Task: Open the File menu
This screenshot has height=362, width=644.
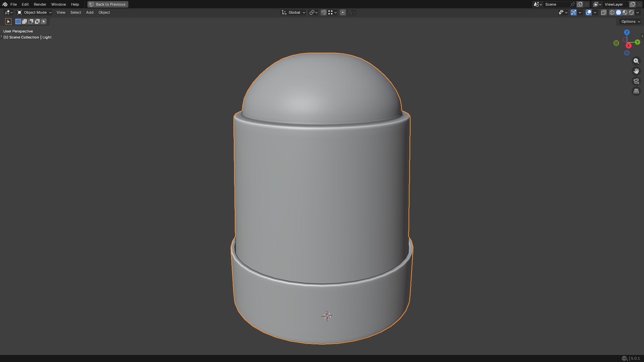Action: click(x=13, y=4)
